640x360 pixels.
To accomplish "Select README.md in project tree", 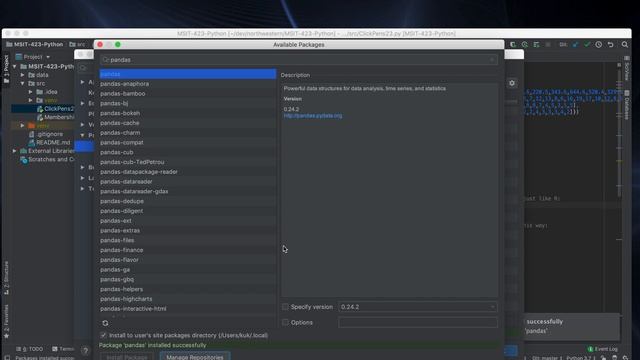I will pos(53,142).
